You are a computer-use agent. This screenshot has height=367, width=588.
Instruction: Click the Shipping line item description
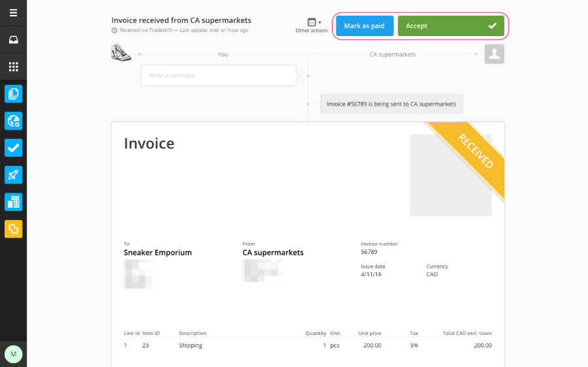[191, 345]
